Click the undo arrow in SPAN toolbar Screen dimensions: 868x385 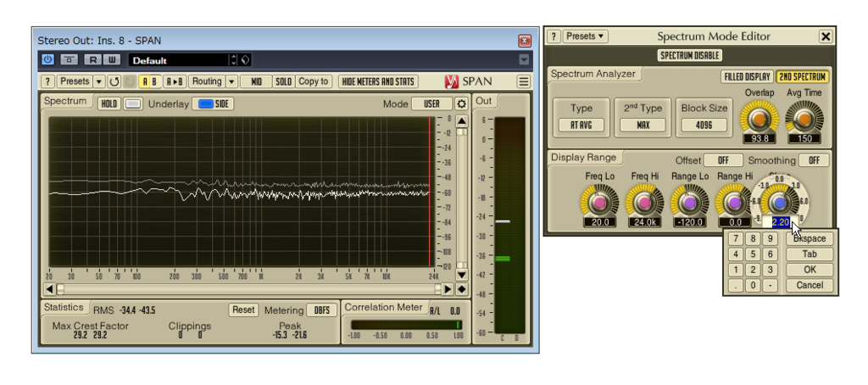pos(114,81)
